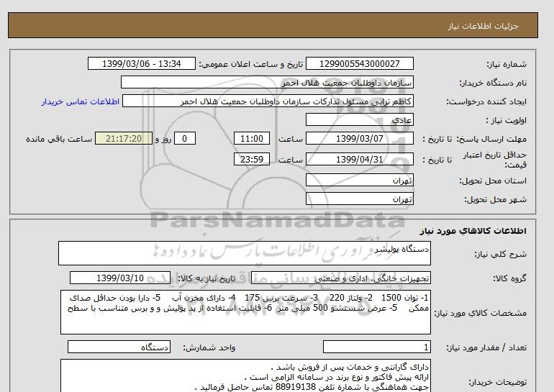Click the goods group field تجهیزات خانگی

341,278
